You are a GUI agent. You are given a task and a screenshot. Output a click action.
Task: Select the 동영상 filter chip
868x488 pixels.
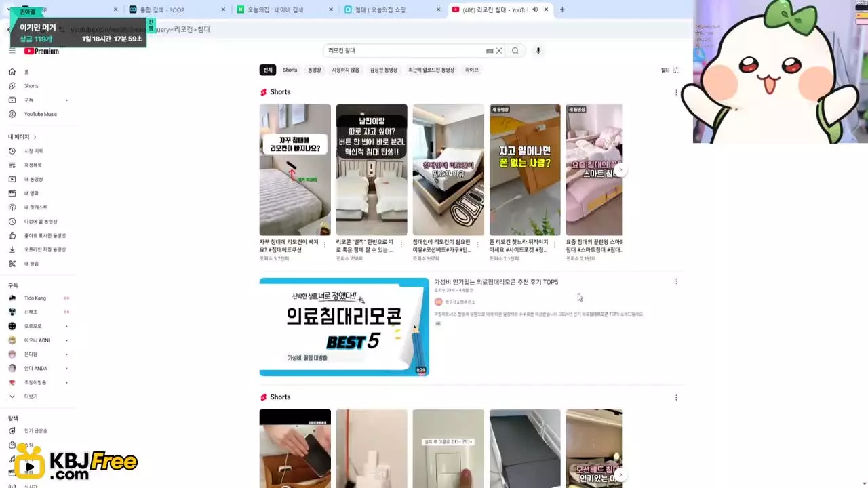coord(315,70)
